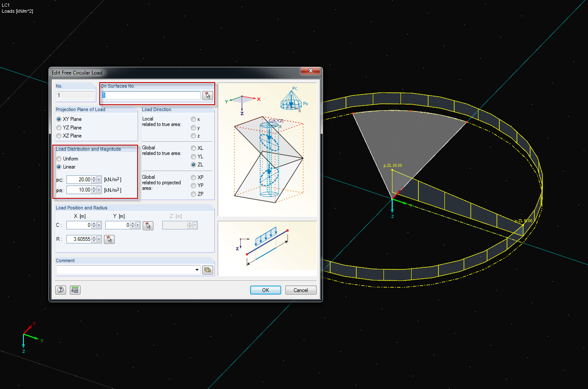Open the R radius arrow menu
The image size is (588, 389).
click(99, 239)
